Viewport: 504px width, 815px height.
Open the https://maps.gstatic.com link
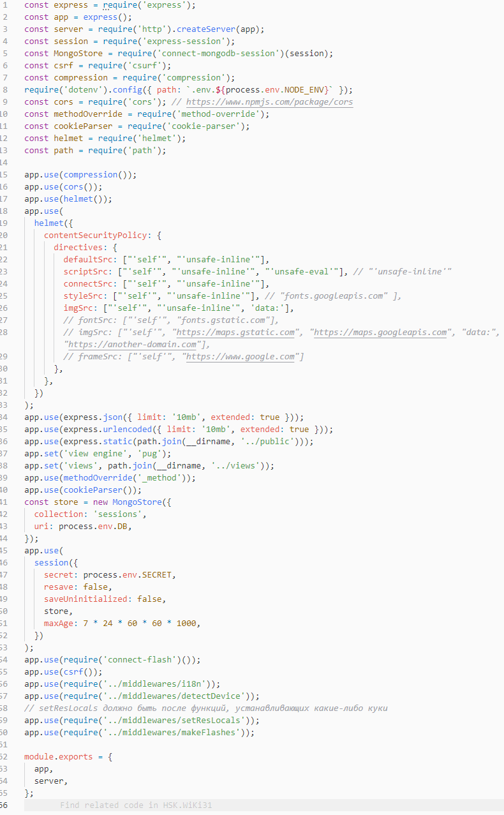pyautogui.click(x=235, y=332)
